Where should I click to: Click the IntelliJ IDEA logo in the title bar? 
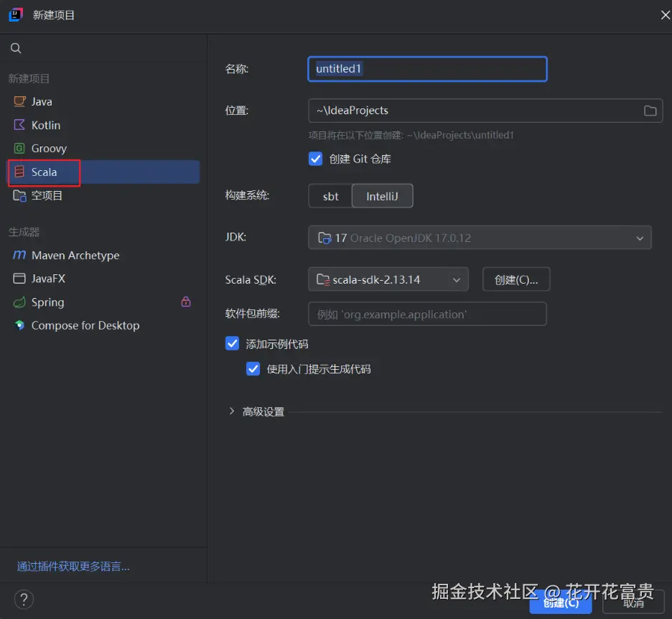(x=16, y=14)
